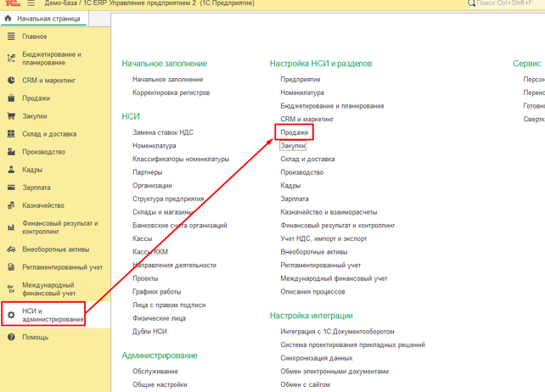The height and width of the screenshot is (392, 545).
Task: Click the Производство factory icon
Action: [11, 152]
